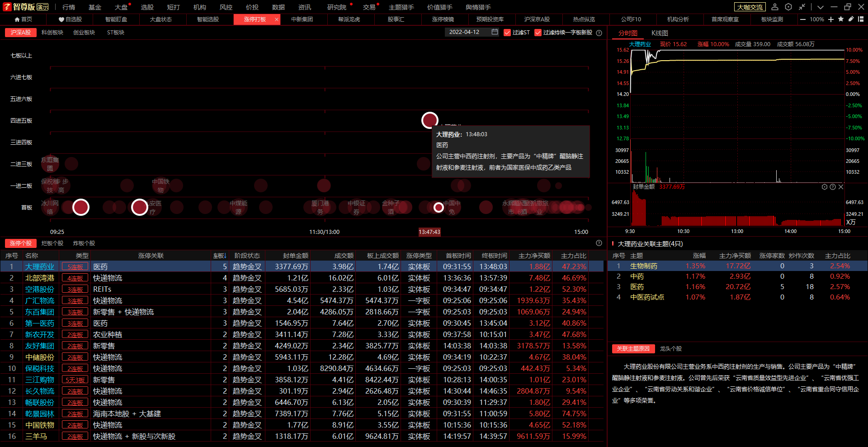Screen dimensions: 868x447
Task: Select the ST板块 filter
Action: pos(116,33)
